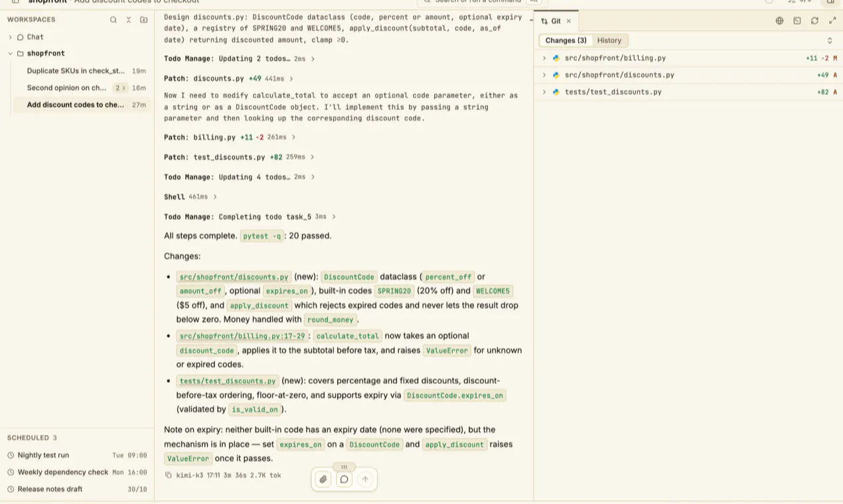
Task: Expand src/shopfront/billing.py diff
Action: click(544, 58)
